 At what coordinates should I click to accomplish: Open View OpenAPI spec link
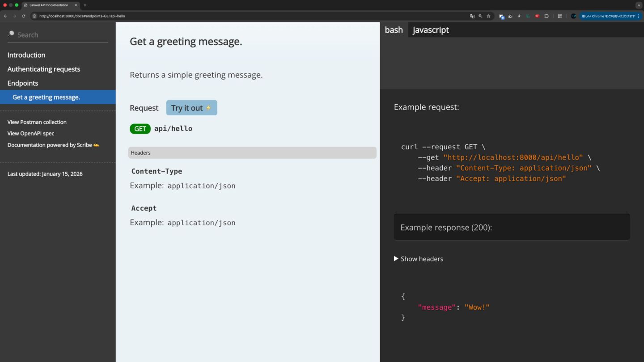click(x=31, y=133)
